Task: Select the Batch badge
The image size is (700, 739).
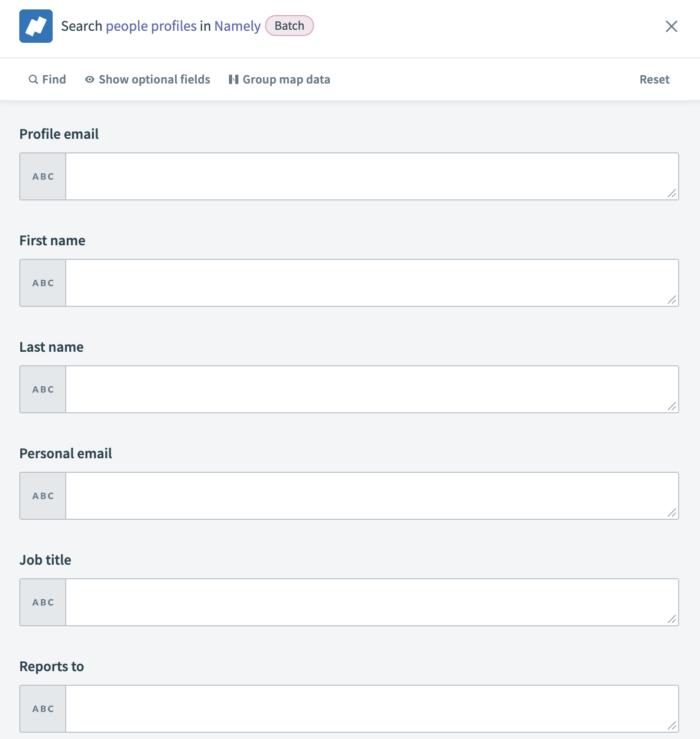Action: coord(289,26)
